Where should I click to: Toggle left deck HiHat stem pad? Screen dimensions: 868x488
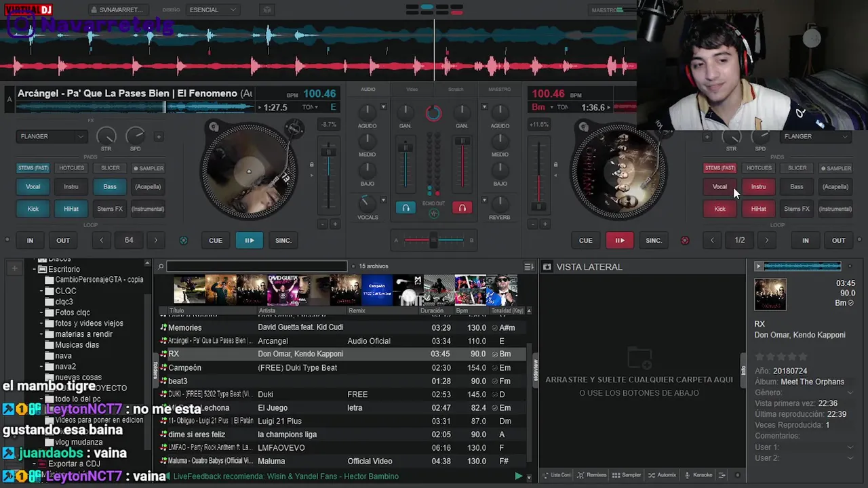click(71, 209)
